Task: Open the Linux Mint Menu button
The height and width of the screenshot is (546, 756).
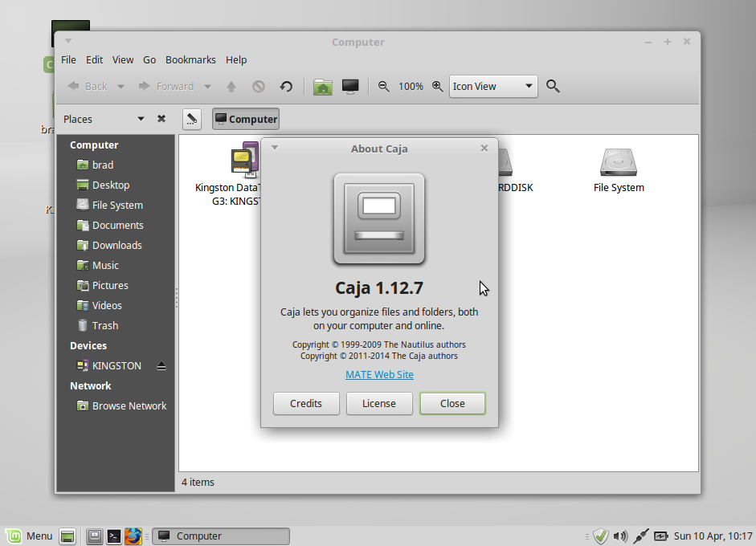Action: [x=30, y=536]
